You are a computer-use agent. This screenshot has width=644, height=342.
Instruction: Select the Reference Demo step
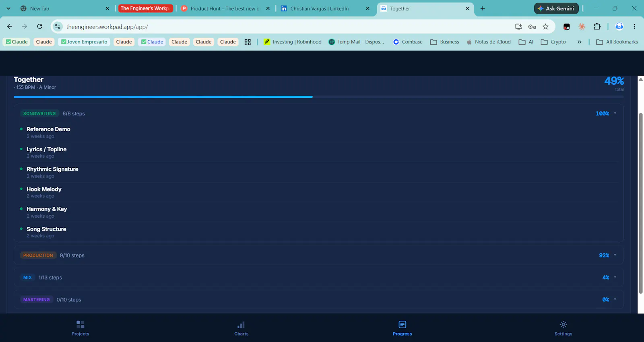click(x=319, y=132)
